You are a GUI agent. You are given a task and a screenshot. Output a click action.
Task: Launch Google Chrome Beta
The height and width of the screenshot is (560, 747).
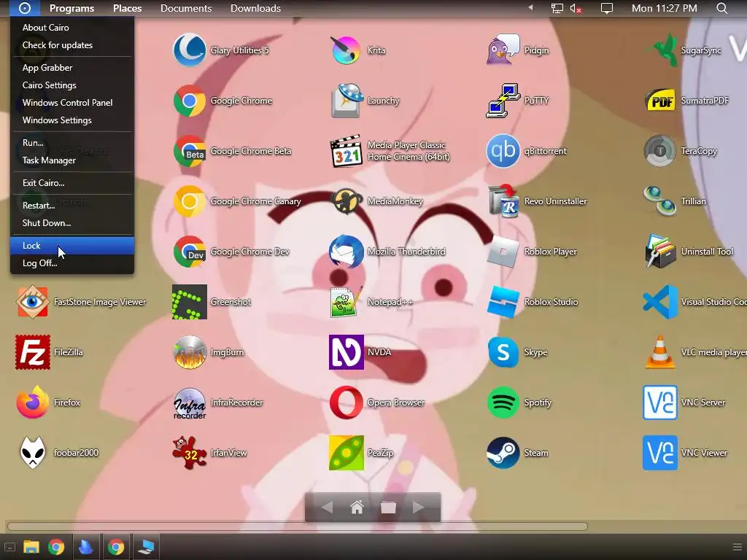point(190,151)
